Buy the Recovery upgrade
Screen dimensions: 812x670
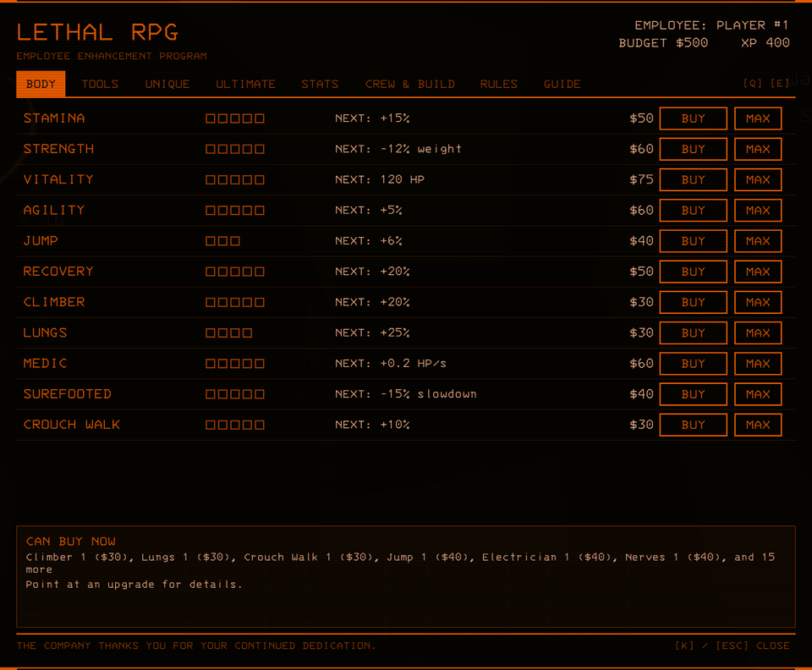point(693,272)
